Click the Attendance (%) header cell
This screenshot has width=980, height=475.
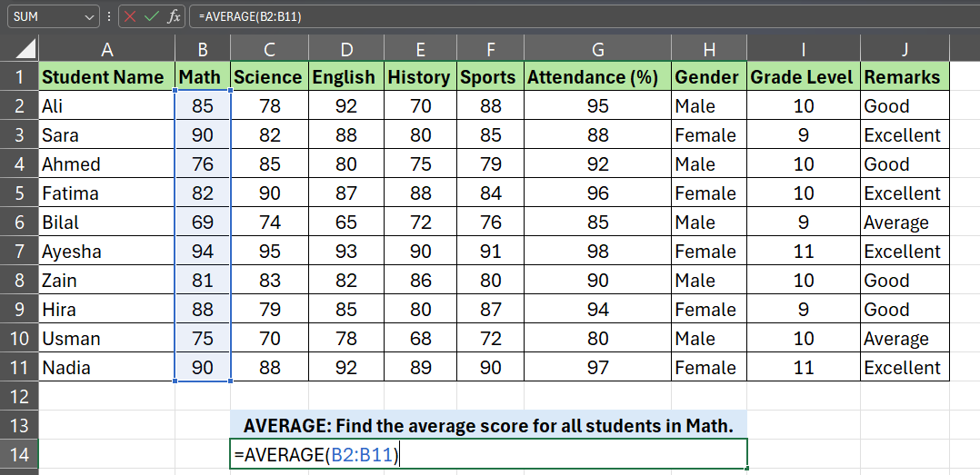(x=597, y=77)
